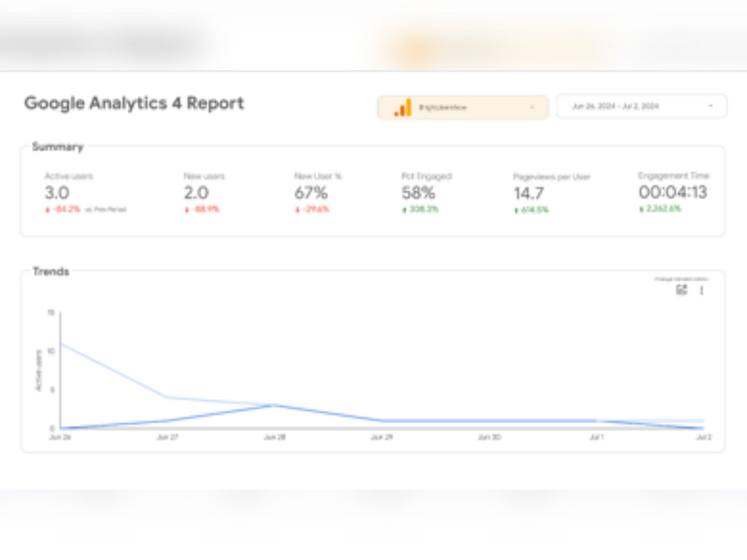The height and width of the screenshot is (560, 747).
Task: Click the orange Analytics bar-chart icon
Action: [403, 108]
